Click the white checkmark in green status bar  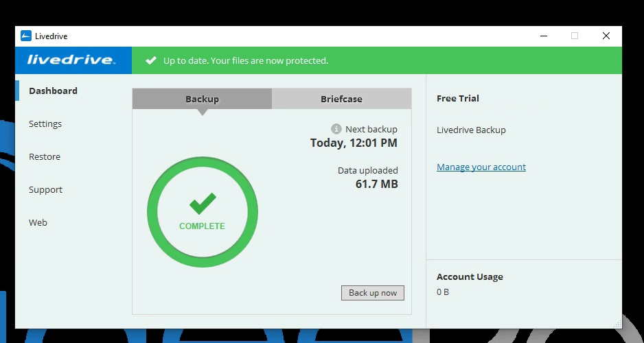click(151, 60)
